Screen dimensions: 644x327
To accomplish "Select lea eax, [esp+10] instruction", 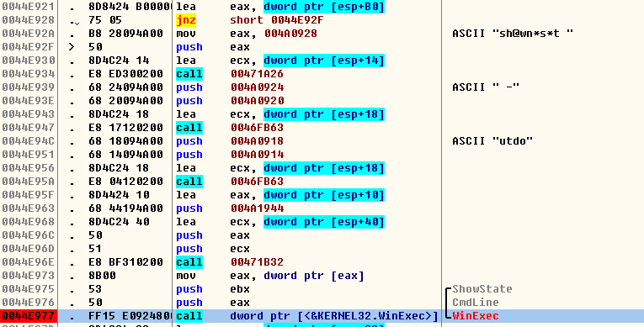I will point(280,195).
